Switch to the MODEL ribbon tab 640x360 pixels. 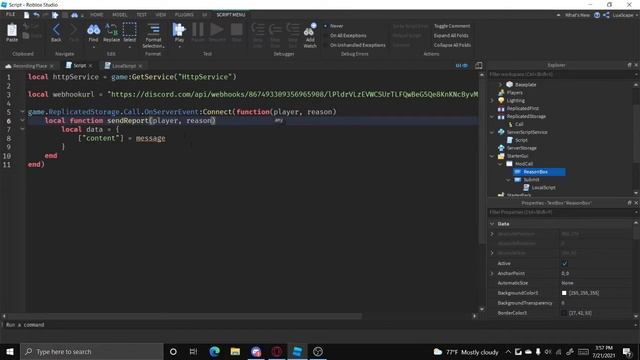coord(120,15)
